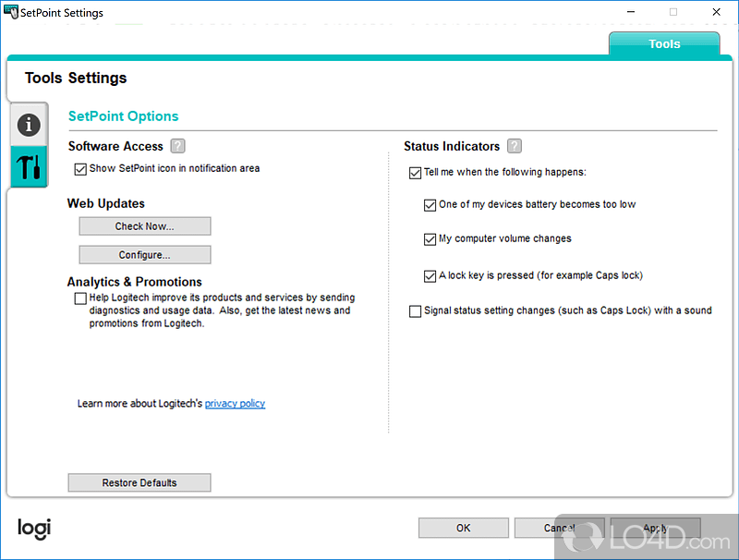Click the Software Access help icon
Screen dimensions: 739x560
(177, 146)
